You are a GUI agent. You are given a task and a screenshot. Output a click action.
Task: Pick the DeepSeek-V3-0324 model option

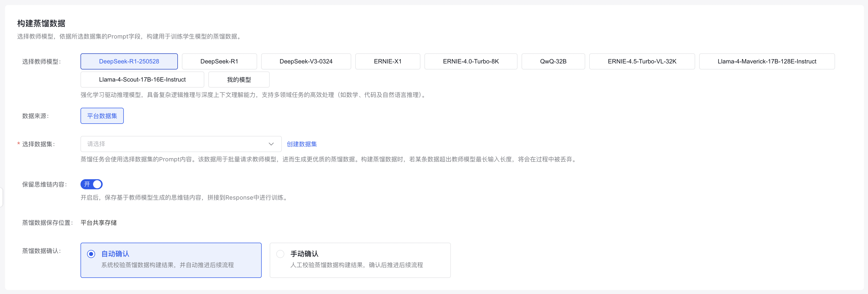click(306, 61)
